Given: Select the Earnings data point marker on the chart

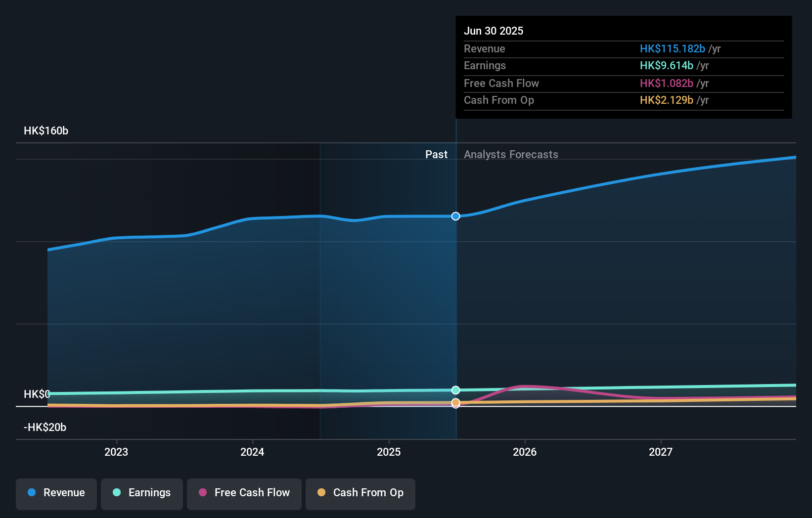Looking at the screenshot, I should [455, 390].
